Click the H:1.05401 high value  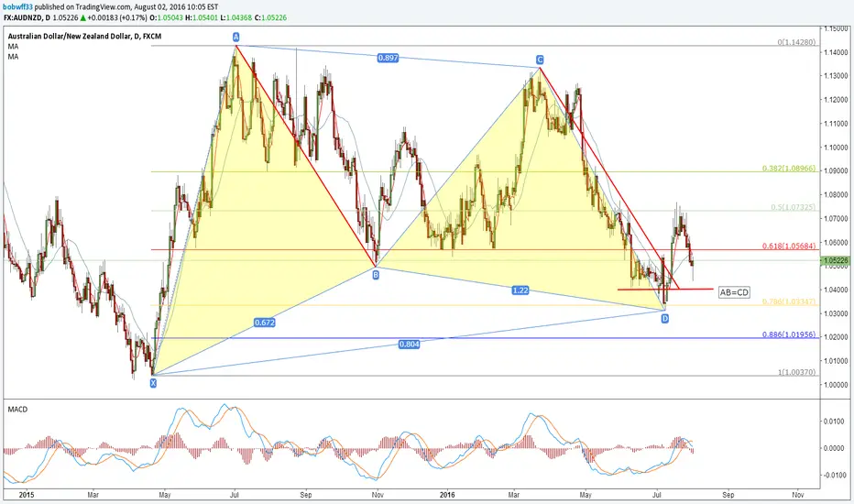202,17
